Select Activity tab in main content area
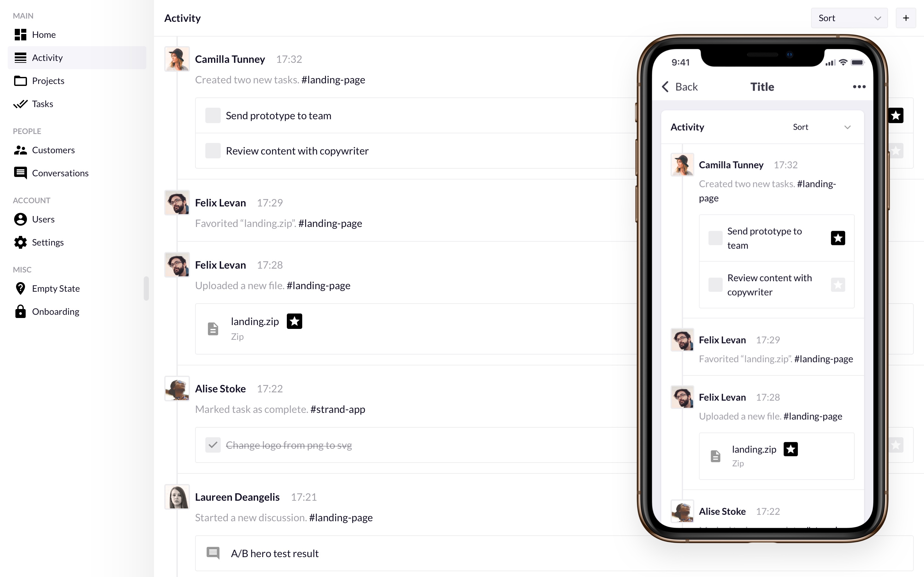This screenshot has height=577, width=924. point(182,18)
